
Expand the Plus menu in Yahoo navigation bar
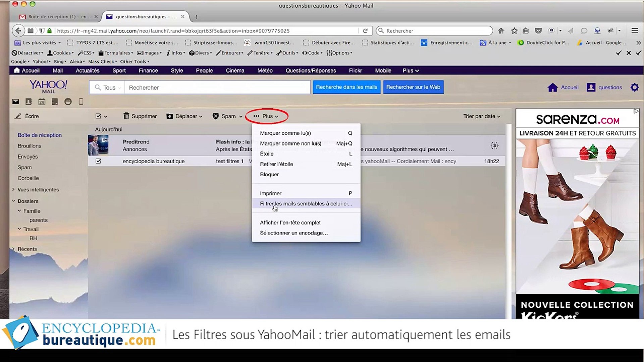point(411,70)
